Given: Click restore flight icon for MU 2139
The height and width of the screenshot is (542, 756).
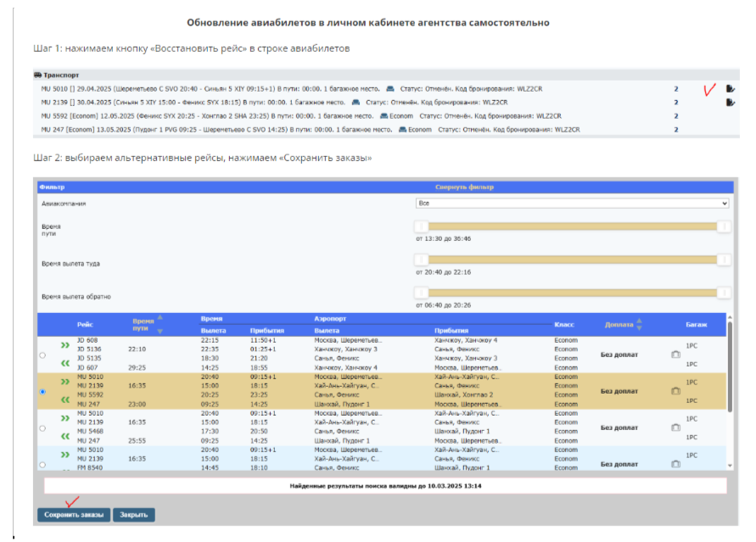Looking at the screenshot, I should tap(730, 103).
